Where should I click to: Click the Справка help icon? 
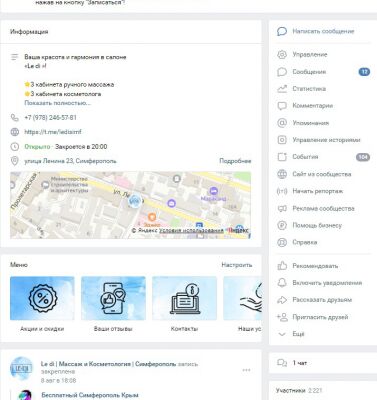[x=282, y=242]
